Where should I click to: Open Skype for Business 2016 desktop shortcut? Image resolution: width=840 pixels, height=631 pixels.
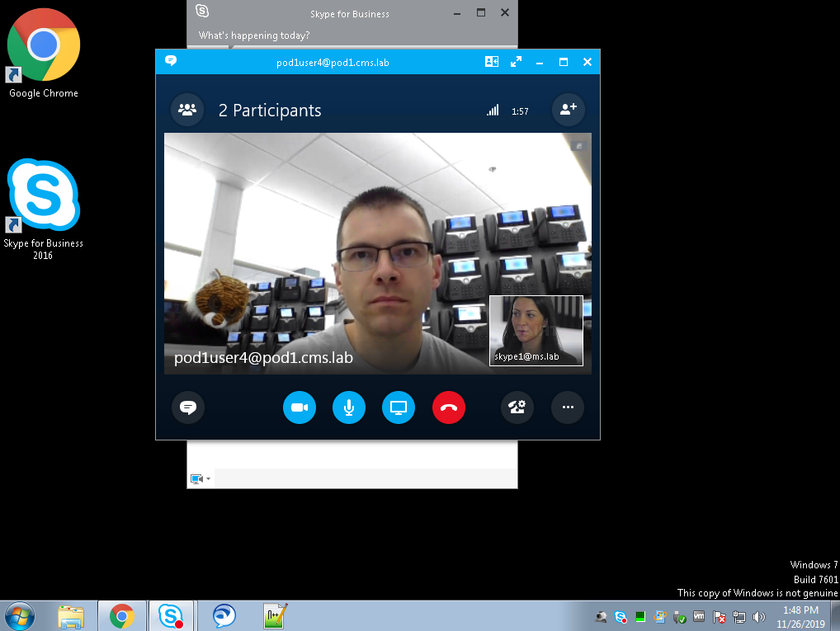point(43,209)
